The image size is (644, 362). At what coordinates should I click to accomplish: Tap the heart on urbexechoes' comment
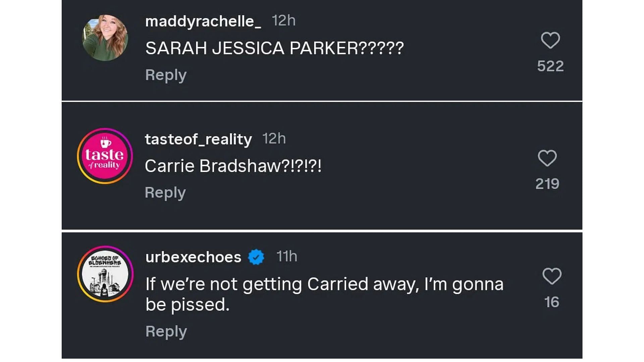coord(552,276)
